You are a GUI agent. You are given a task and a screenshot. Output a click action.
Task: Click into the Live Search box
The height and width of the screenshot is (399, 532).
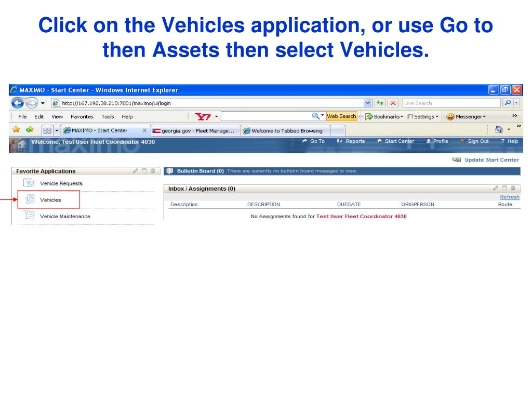451,103
